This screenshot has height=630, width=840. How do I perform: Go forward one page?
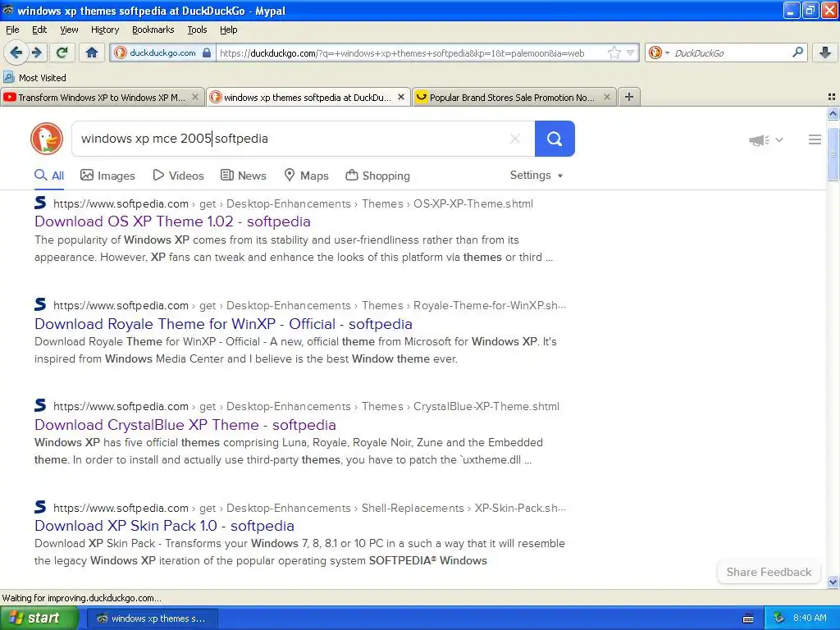click(37, 52)
